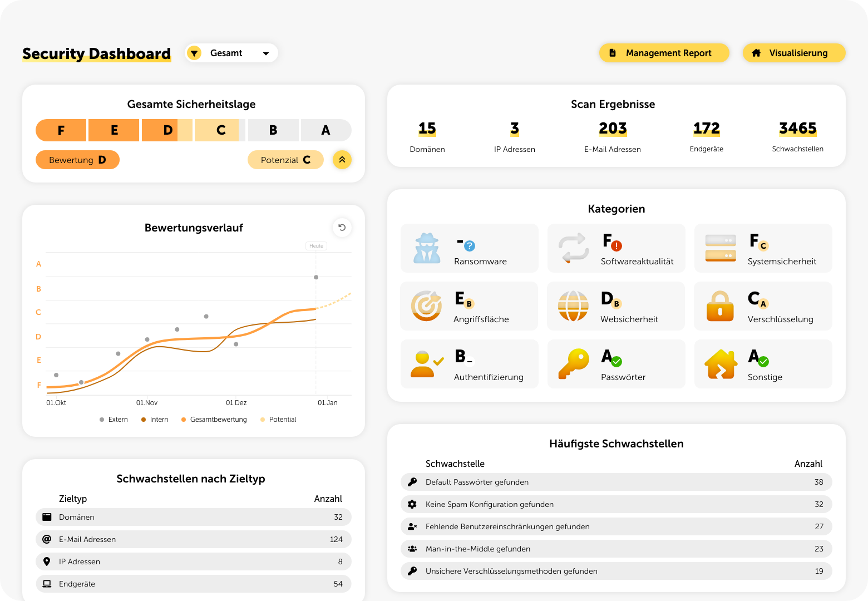The height and width of the screenshot is (601, 868).
Task: Click the Anzahl header in Häufigste Schwachstellen
Action: (808, 464)
